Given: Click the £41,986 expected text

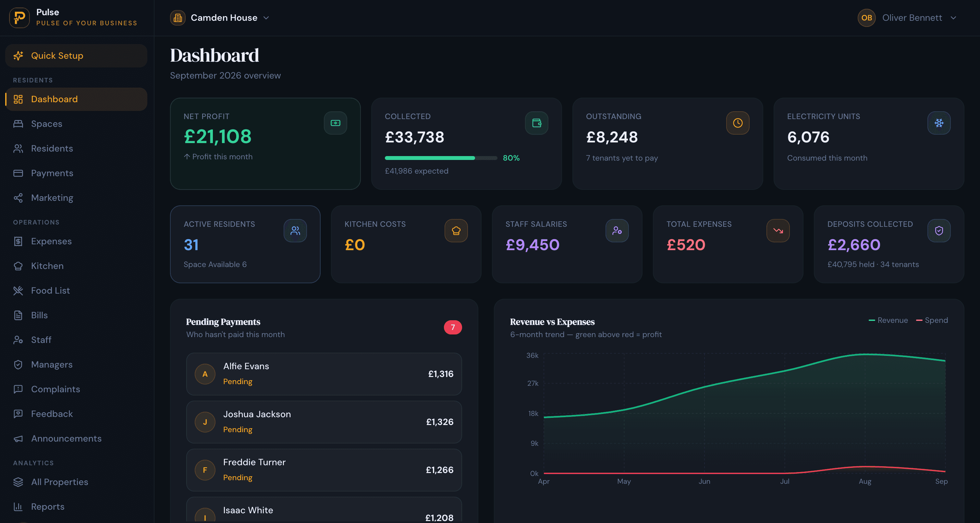Looking at the screenshot, I should pyautogui.click(x=417, y=171).
